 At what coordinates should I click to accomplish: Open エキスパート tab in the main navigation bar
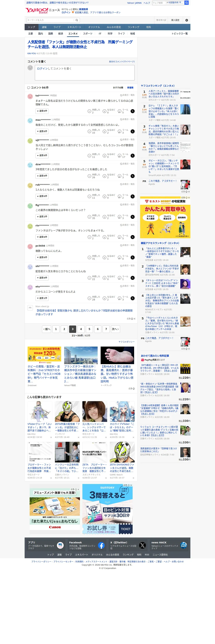coord(74,27)
